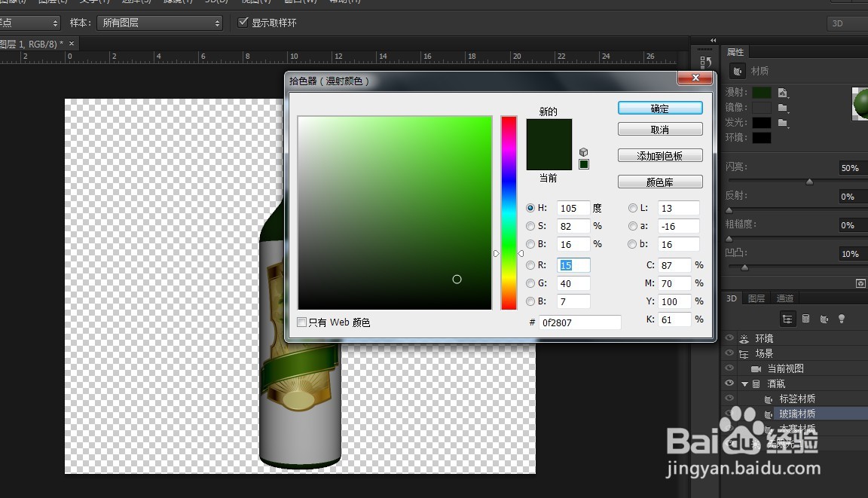Select the R red radio button
The width and height of the screenshot is (868, 498).
pyautogui.click(x=530, y=265)
